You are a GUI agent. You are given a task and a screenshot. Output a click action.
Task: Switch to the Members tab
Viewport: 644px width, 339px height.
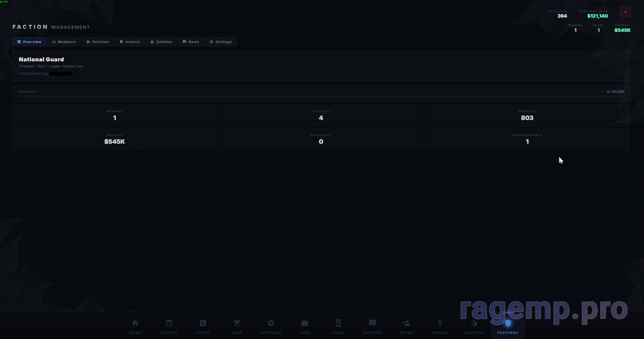64,42
